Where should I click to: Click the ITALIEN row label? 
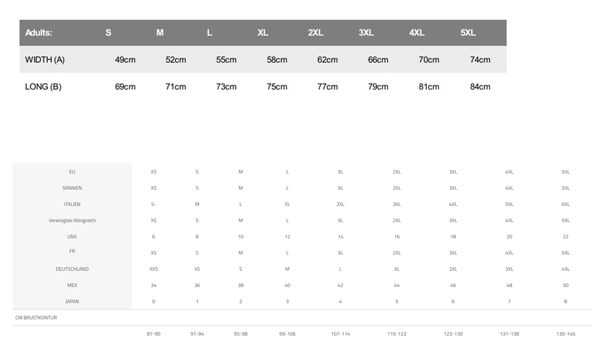72,204
